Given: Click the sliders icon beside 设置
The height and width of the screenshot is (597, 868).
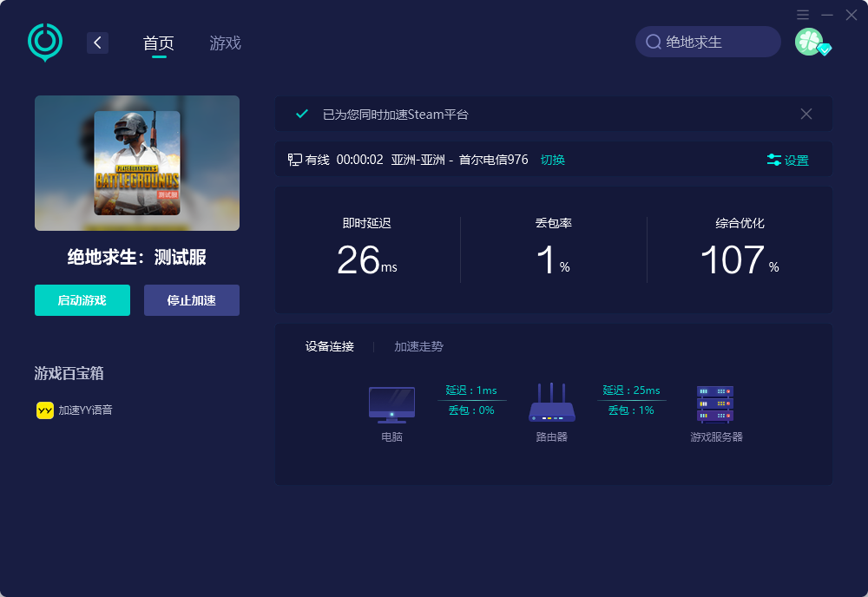Looking at the screenshot, I should 774,160.
